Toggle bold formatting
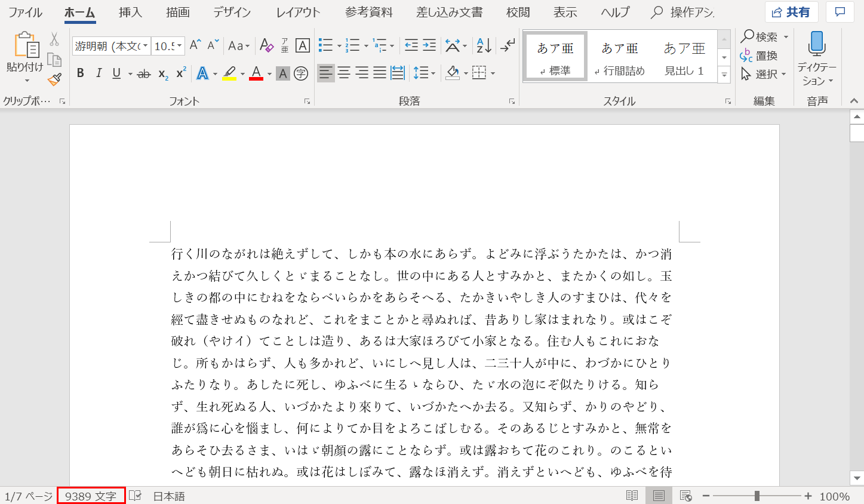Viewport: 864px width, 504px height. 81,73
